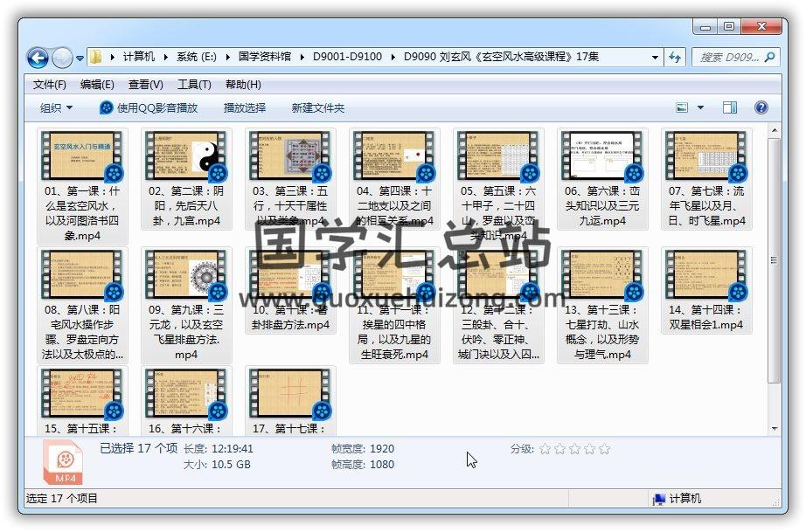Open the 组织 dropdown menu
Viewport: 806px width, 532px height.
pyautogui.click(x=56, y=107)
